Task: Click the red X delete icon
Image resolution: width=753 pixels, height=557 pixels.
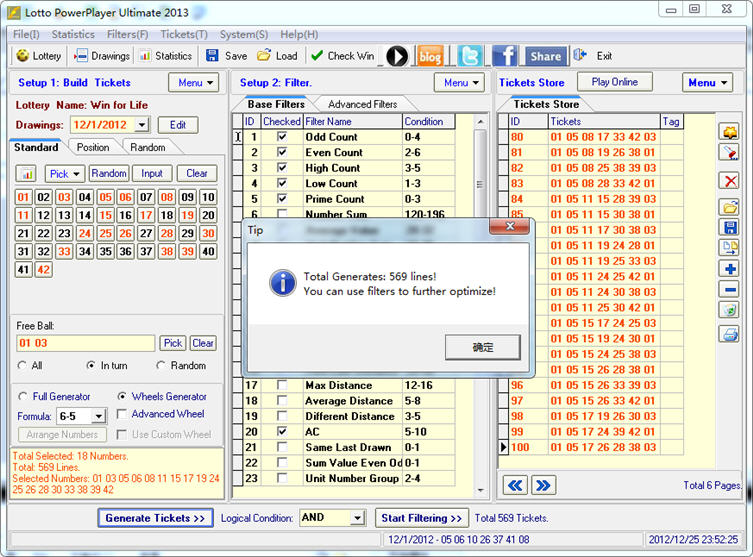Action: coord(729,181)
